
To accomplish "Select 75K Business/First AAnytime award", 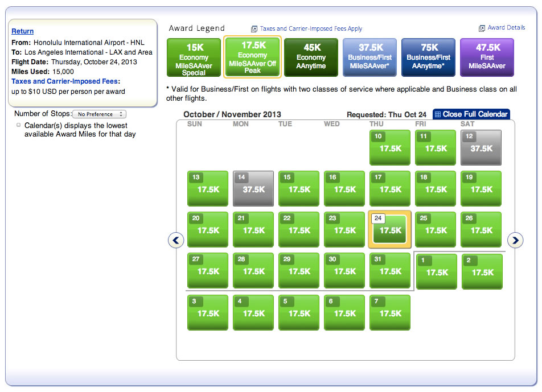I will pos(428,57).
